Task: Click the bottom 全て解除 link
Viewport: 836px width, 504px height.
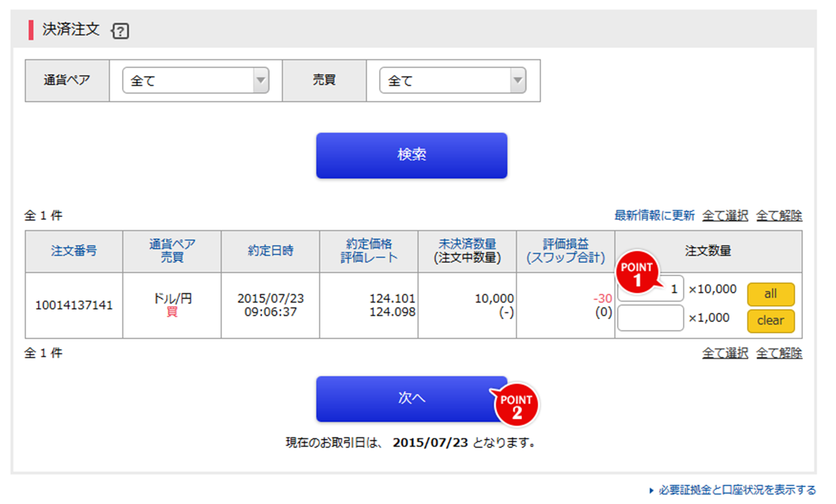Action: [x=779, y=353]
